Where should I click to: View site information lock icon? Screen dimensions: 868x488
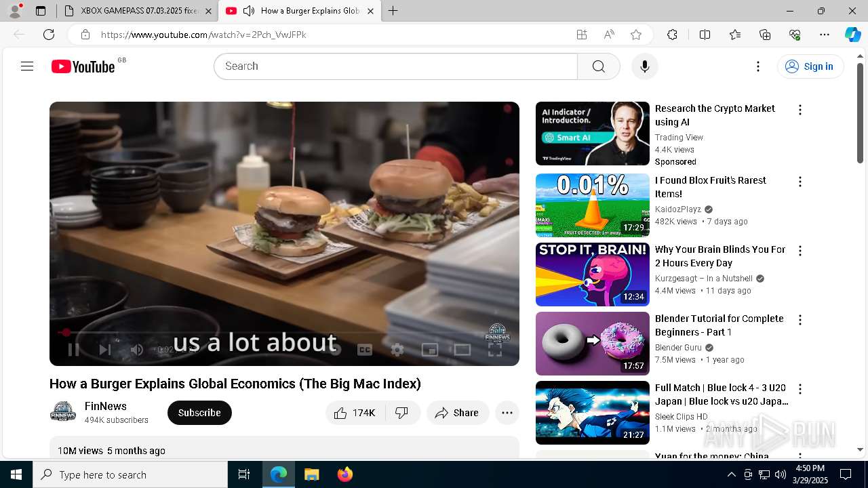coord(85,35)
